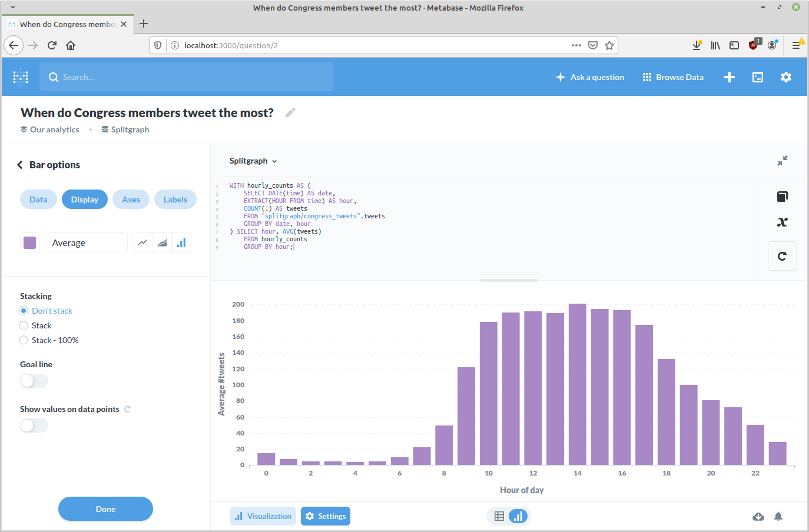Image resolution: width=809 pixels, height=532 pixels.
Task: Switch to the Labels tab
Action: coord(175,199)
